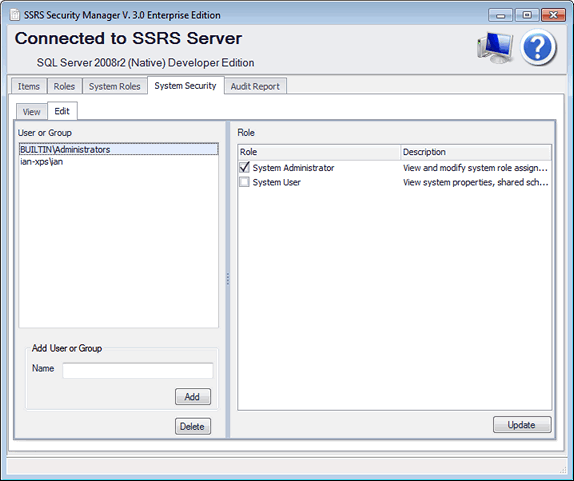Click the 'View and modify system role' description
This screenshot has height=481, width=574.
click(x=475, y=168)
